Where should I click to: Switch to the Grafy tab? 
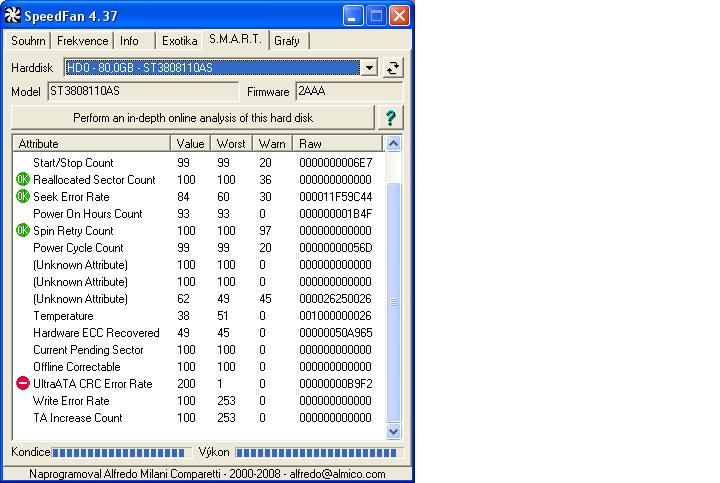[x=287, y=41]
